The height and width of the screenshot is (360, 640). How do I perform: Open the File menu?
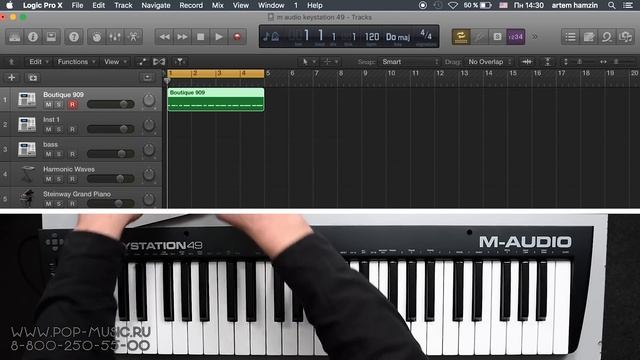click(77, 5)
